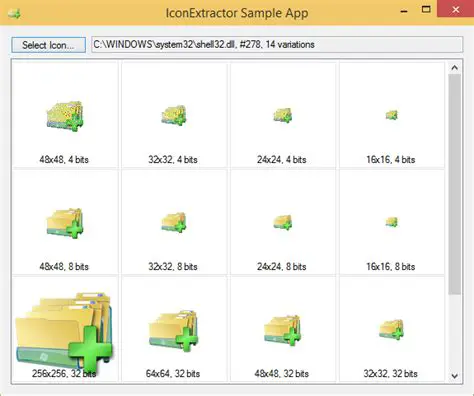Close the IconExtractor Sample App window
The height and width of the screenshot is (396, 474).
(x=456, y=9)
